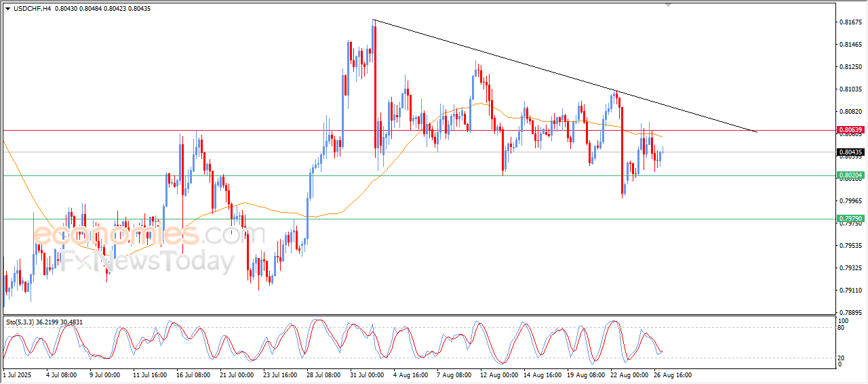Click the 0.78895 price axis value

pyautogui.click(x=850, y=313)
